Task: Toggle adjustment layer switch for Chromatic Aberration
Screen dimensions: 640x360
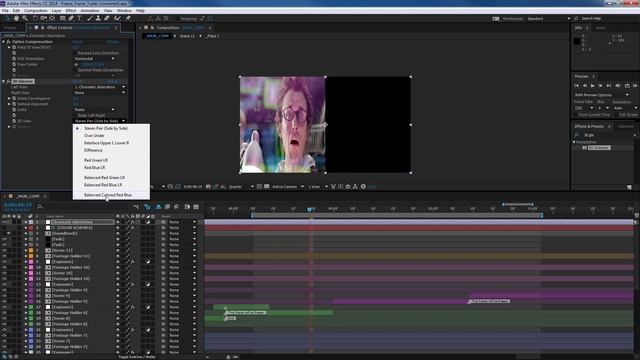Action: click(148, 222)
